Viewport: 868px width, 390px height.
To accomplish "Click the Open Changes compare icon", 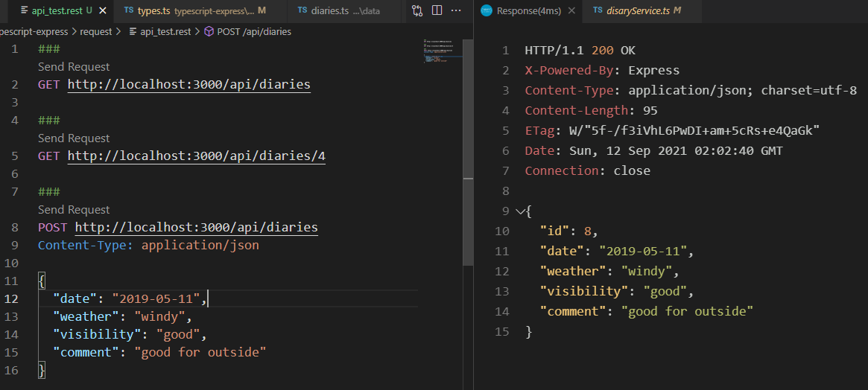I will [417, 10].
